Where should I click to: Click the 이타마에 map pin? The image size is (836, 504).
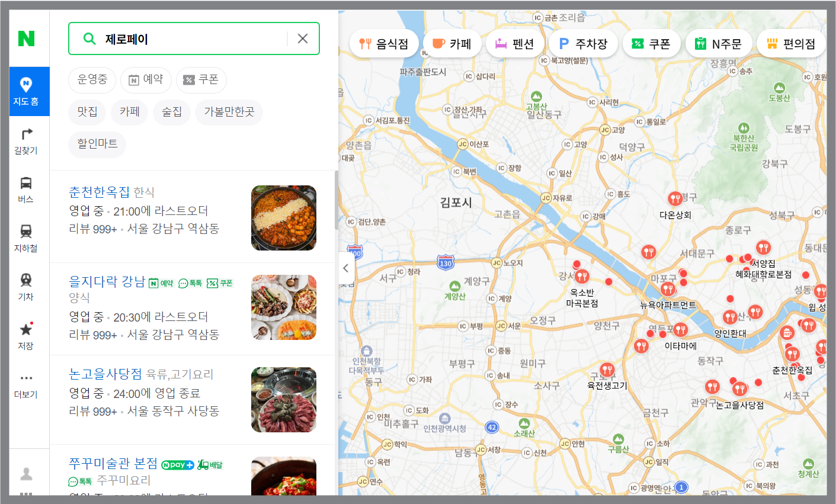tap(680, 330)
